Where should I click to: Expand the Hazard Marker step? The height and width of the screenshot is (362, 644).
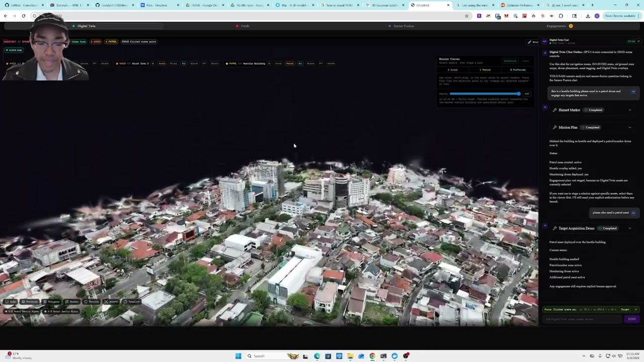point(629,110)
